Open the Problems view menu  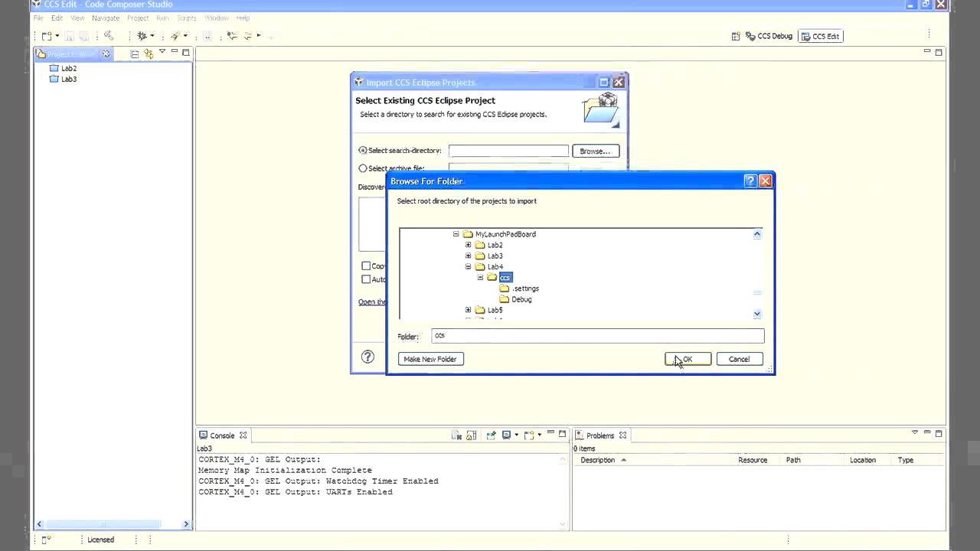(x=914, y=434)
